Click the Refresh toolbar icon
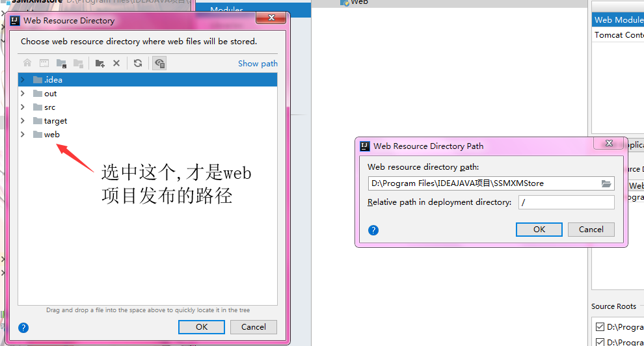Screen dimensions: 644x346 coord(138,63)
